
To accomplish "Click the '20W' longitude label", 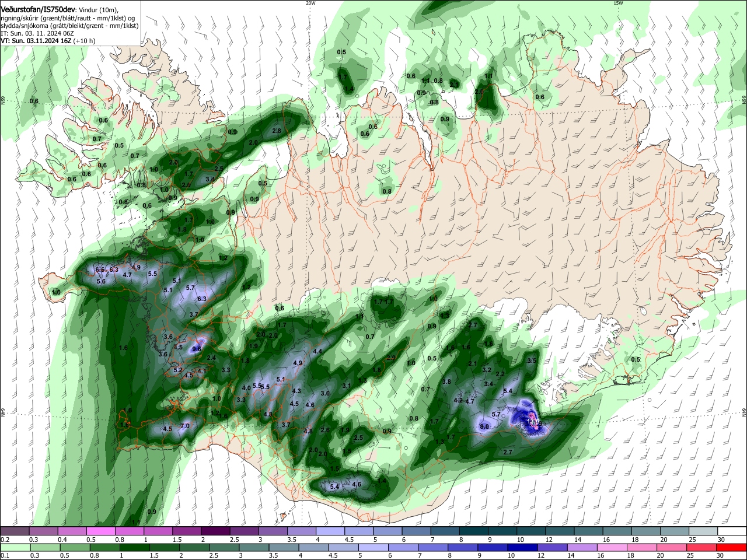I will [310, 3].
